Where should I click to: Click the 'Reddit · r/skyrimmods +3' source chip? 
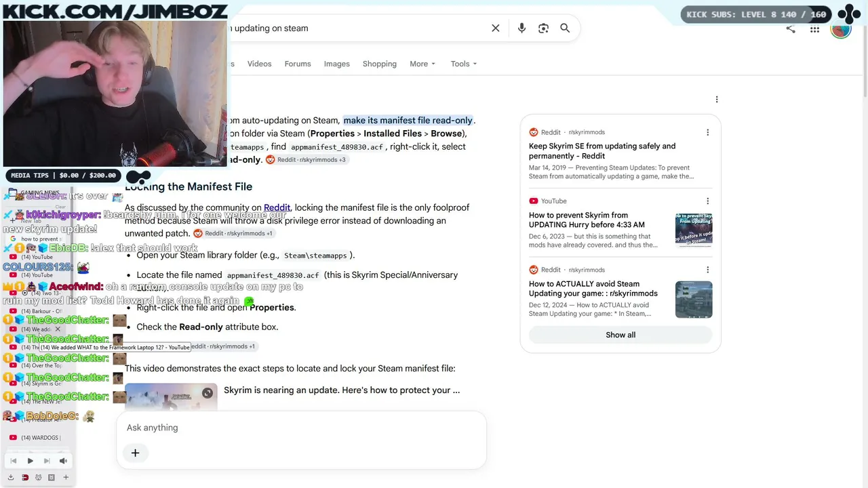click(306, 160)
